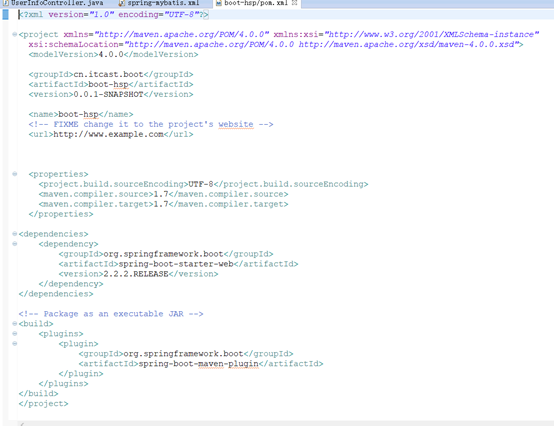Collapse the properties element fold marker

14,174
